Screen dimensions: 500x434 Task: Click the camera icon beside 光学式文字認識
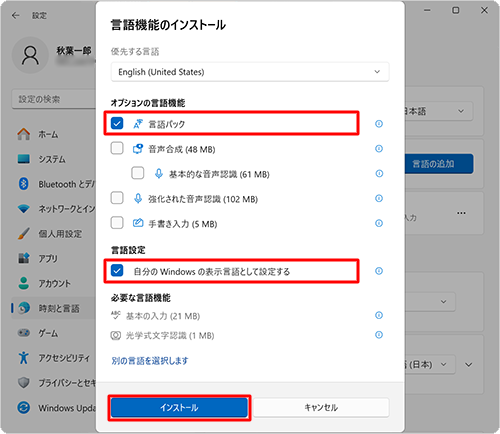pyautogui.click(x=116, y=335)
